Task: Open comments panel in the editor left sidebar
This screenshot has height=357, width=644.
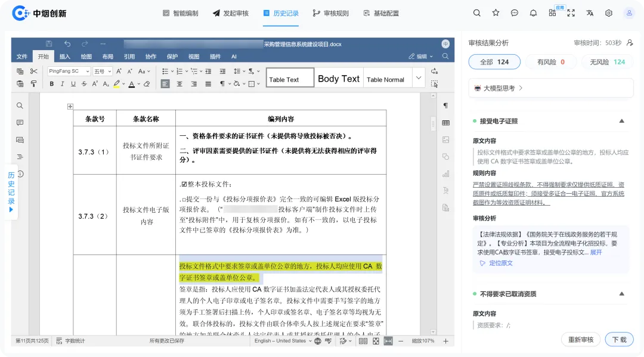Action: (x=20, y=123)
